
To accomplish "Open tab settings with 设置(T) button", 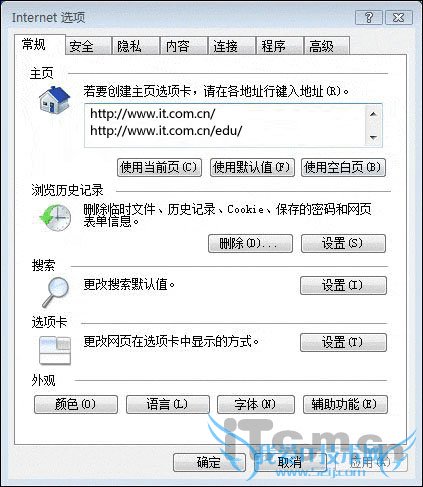I will pyautogui.click(x=343, y=342).
